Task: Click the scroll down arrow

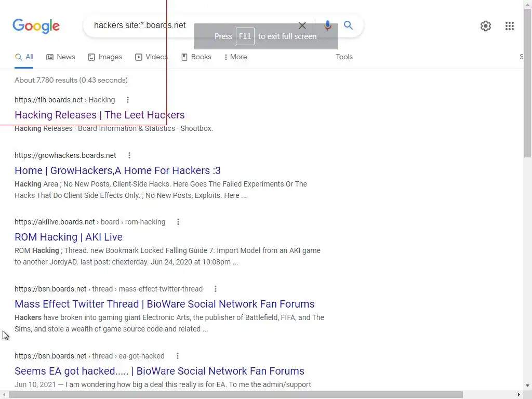Action: click(528, 385)
